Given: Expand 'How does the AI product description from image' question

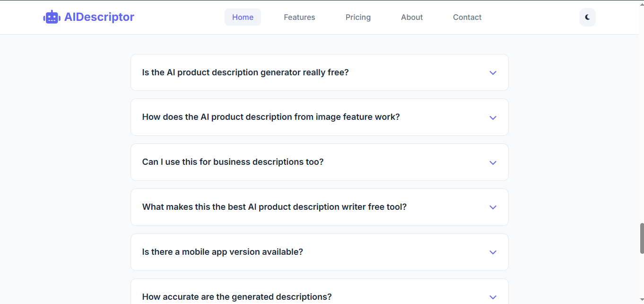Looking at the screenshot, I should click(271, 117).
